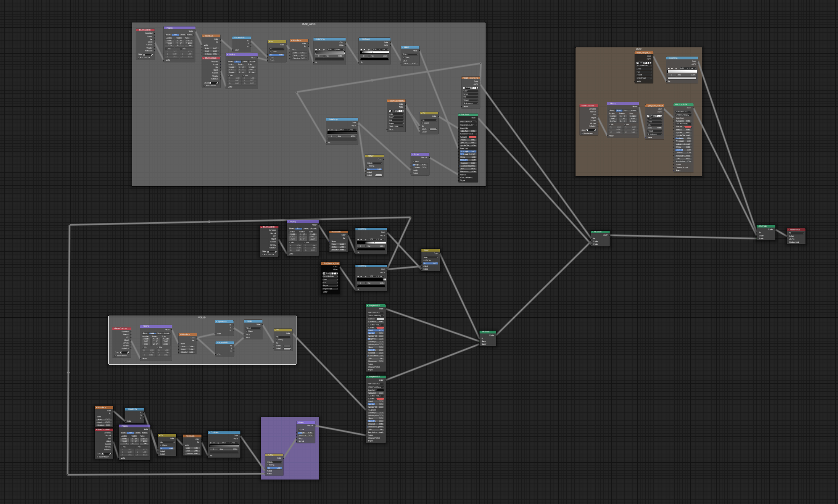
Task: Toggle Clamp on ROUGH frame Mix node
Action: [x=277, y=340]
